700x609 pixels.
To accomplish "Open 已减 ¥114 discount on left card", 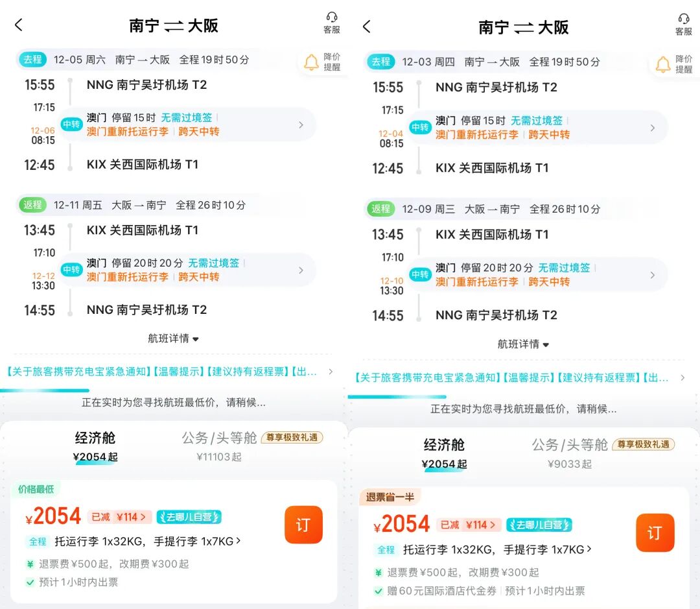I will click(x=119, y=517).
